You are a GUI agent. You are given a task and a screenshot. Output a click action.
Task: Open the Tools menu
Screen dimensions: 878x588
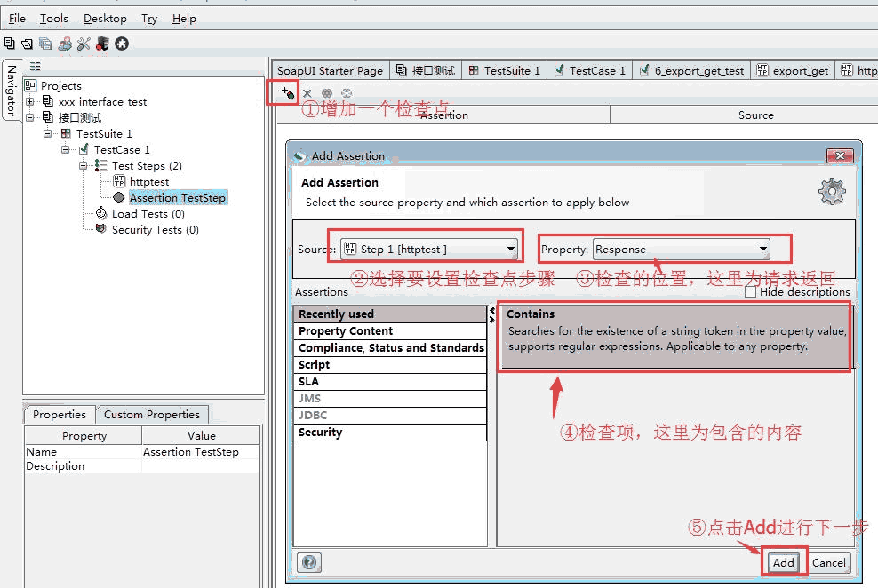click(x=53, y=19)
